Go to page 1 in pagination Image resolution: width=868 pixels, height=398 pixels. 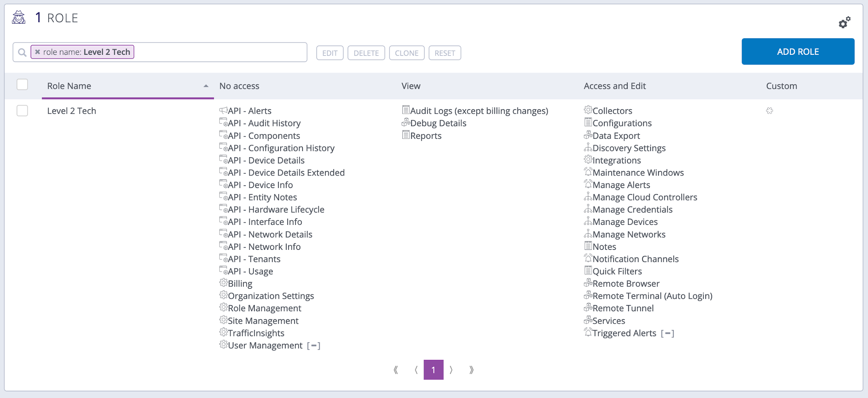(x=433, y=370)
